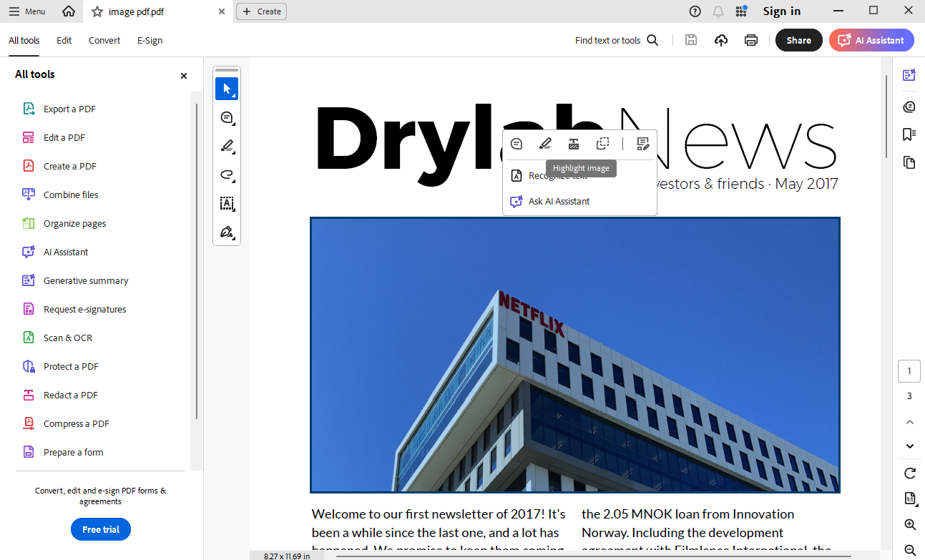
Task: Zoom out of the page
Action: (x=910, y=550)
